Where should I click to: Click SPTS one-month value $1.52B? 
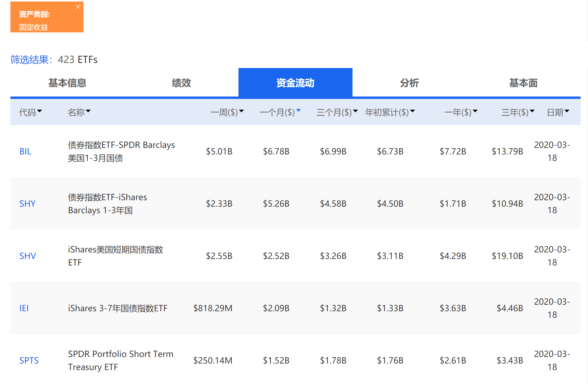click(276, 361)
